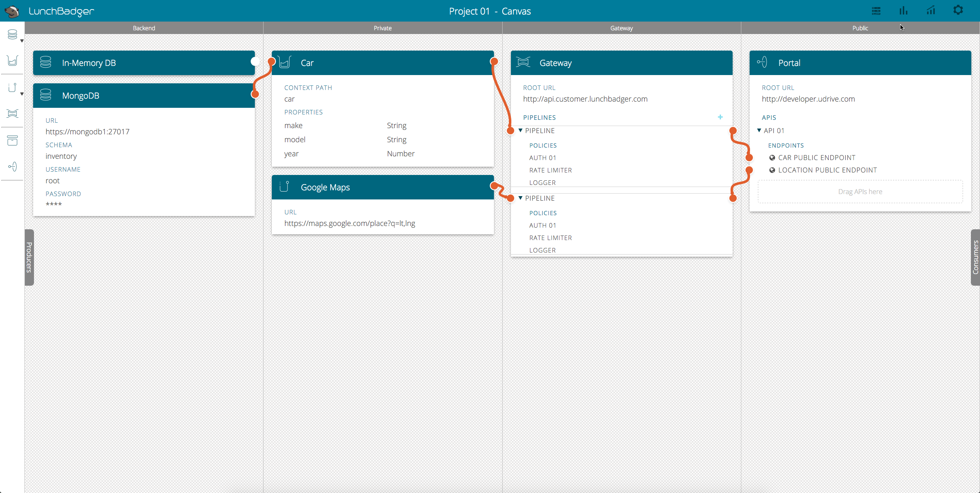
Task: Select the API box tool in sidebar
Action: click(x=12, y=141)
